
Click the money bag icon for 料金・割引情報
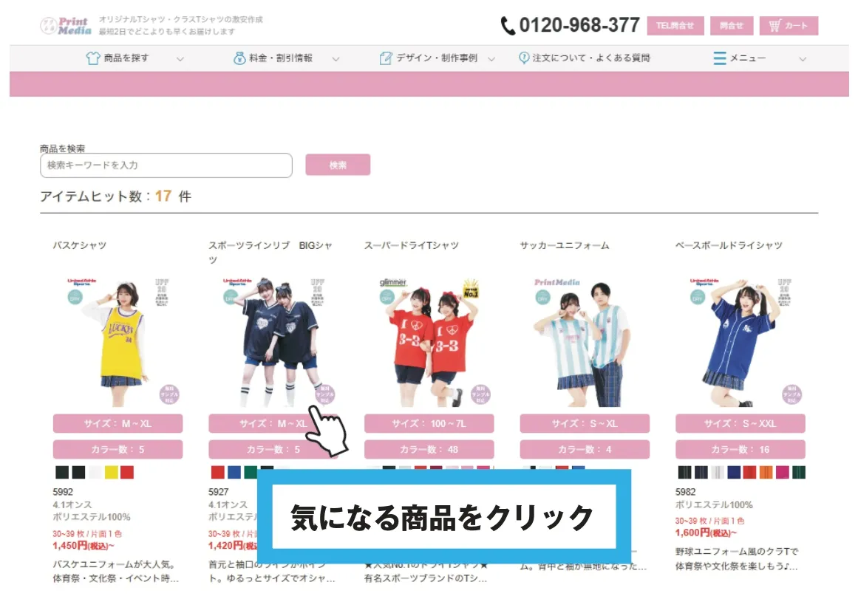click(x=239, y=58)
